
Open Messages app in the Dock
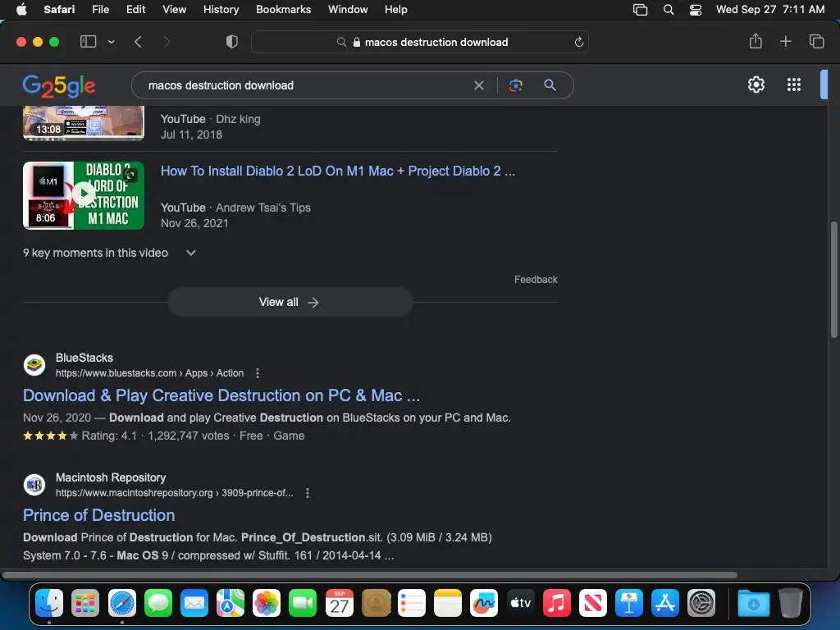click(x=158, y=603)
